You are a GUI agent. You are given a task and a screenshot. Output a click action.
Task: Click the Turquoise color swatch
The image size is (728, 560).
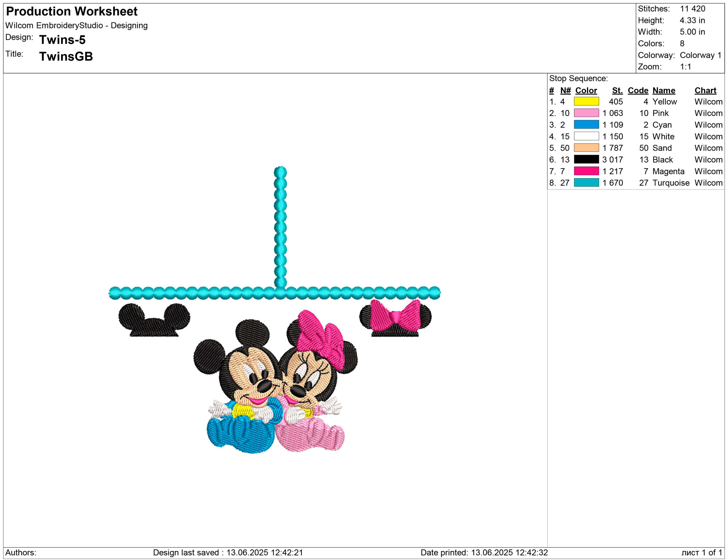586,182
